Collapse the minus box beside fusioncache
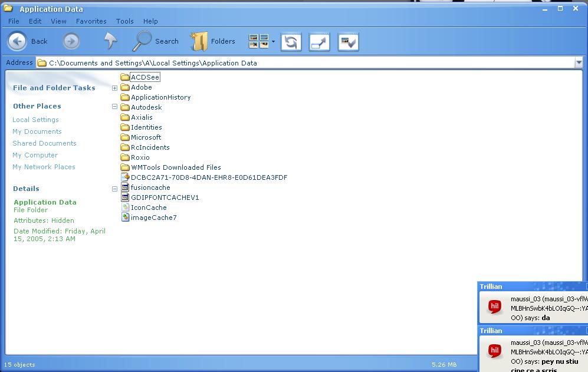Screen dimensions: 588x372 (x=115, y=189)
